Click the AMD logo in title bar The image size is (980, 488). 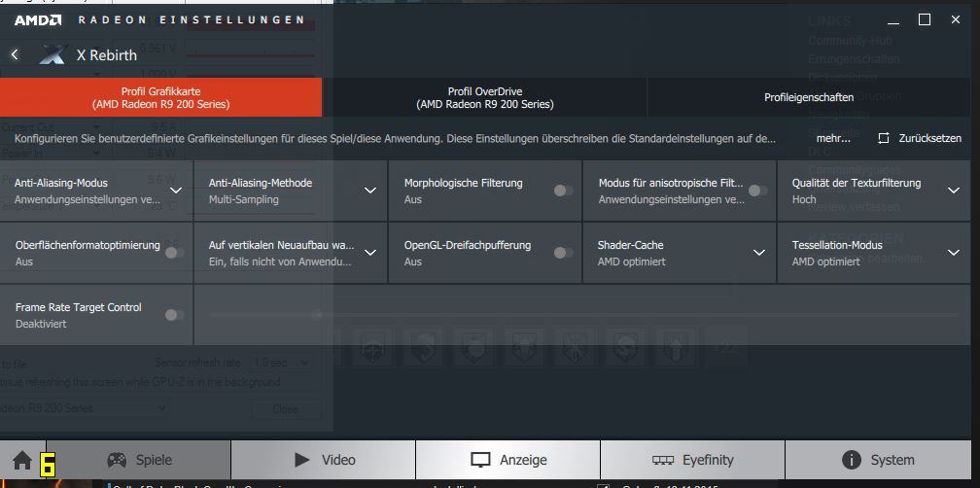point(38,20)
